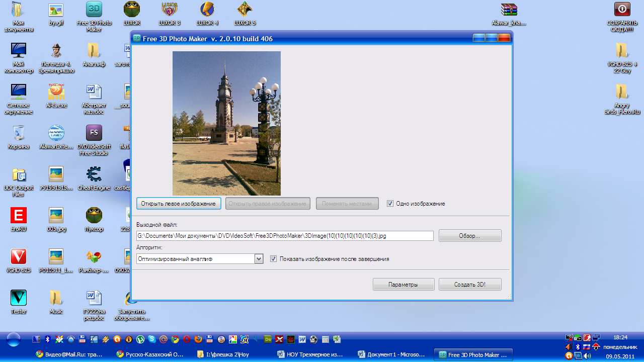The width and height of the screenshot is (644, 362).
Task: Toggle Показать изображение после завершения checkbox
Action: (274, 259)
